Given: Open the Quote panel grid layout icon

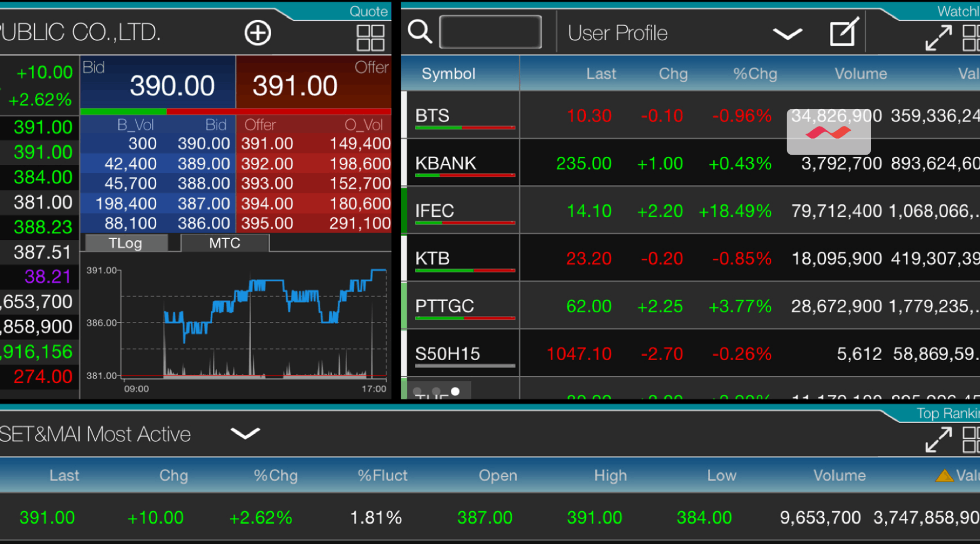Looking at the screenshot, I should (371, 38).
